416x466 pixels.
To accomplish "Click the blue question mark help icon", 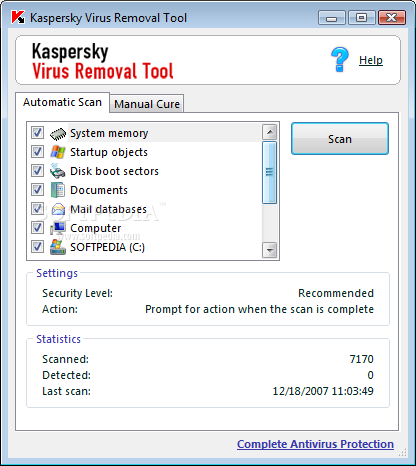I will click(340, 59).
